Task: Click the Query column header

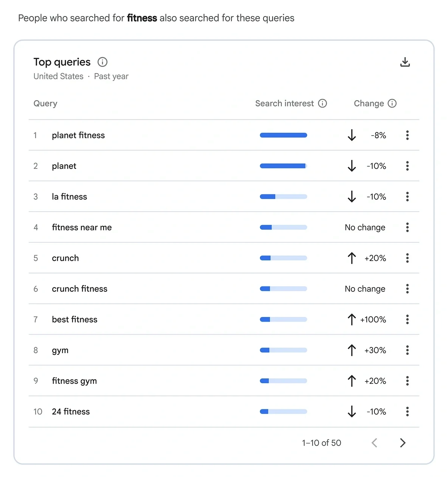Action: (x=46, y=104)
